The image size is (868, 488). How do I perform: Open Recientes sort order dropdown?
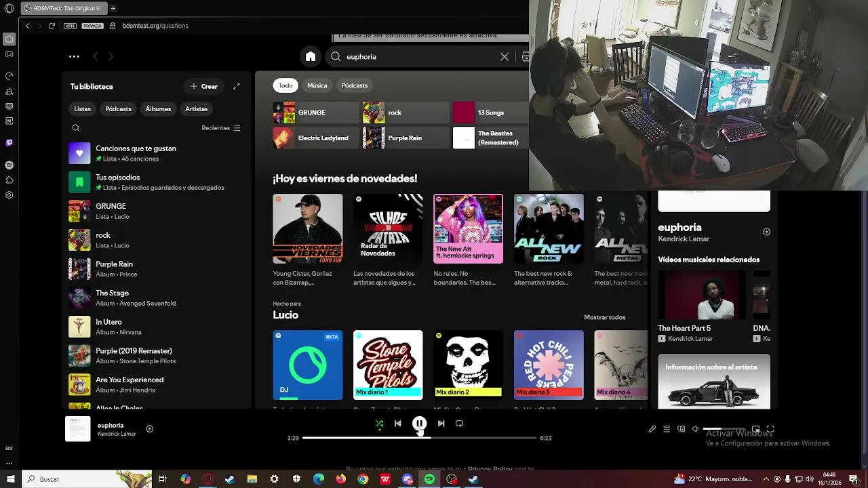(x=221, y=128)
